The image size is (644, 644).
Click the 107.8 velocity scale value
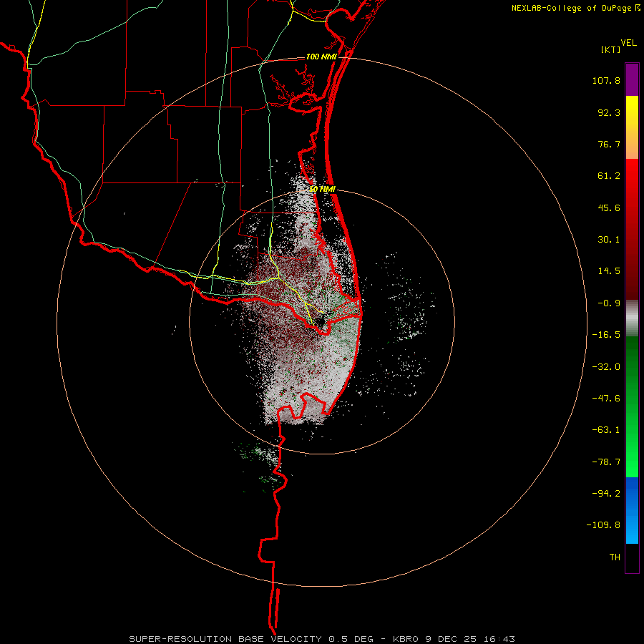point(606,80)
